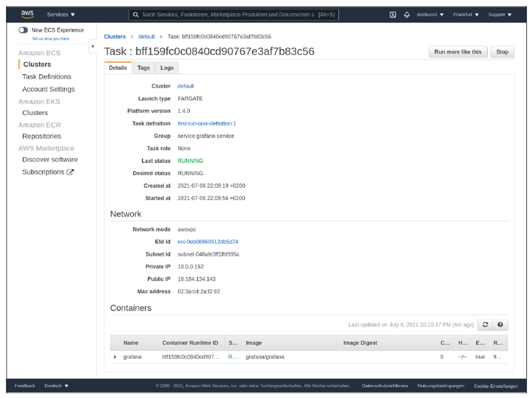Open first-run-task-definition:1 link

point(207,124)
